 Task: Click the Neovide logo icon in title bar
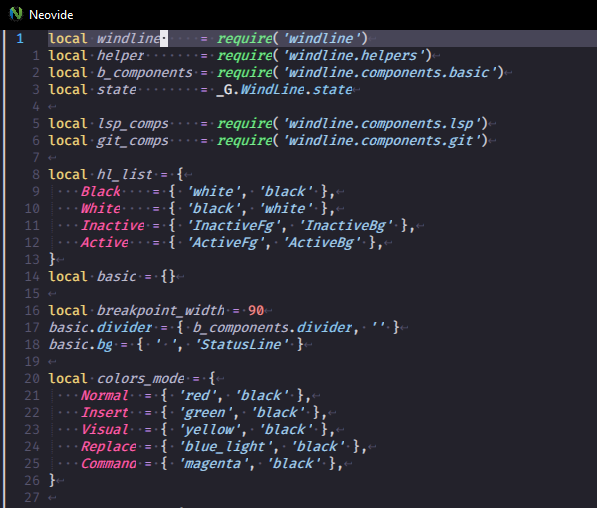tap(16, 14)
